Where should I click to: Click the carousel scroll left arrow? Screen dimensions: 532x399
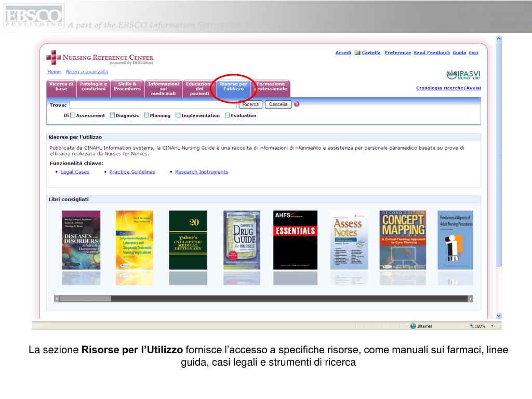coord(57,299)
